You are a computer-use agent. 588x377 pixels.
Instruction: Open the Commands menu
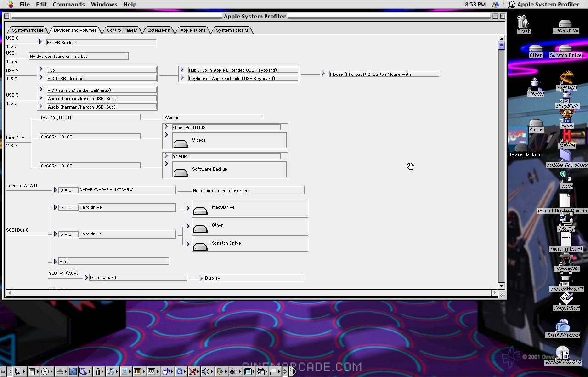click(x=68, y=4)
